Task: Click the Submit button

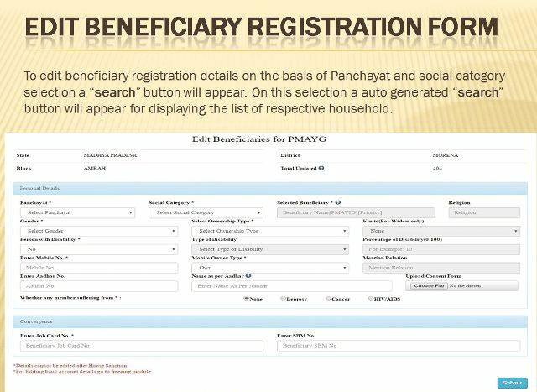Action: pos(511,383)
